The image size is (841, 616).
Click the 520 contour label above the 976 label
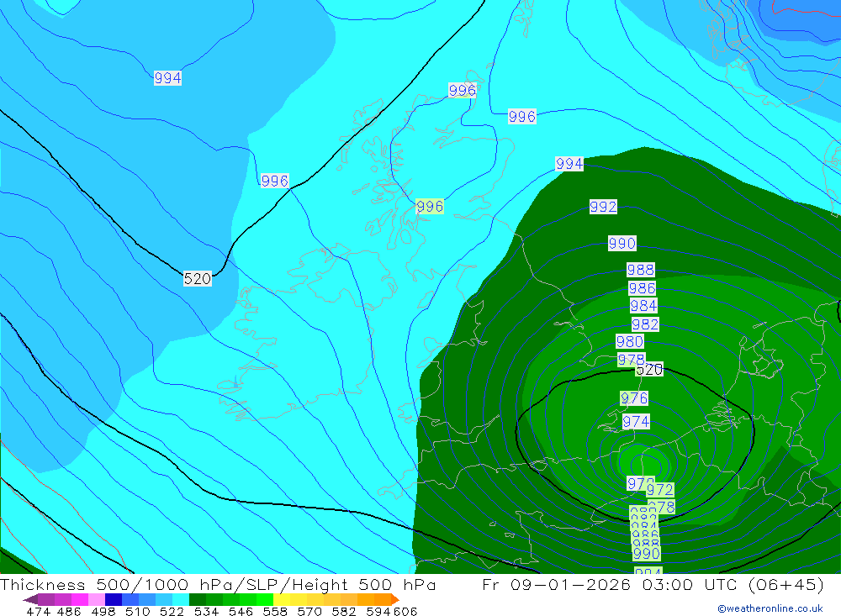tap(649, 370)
